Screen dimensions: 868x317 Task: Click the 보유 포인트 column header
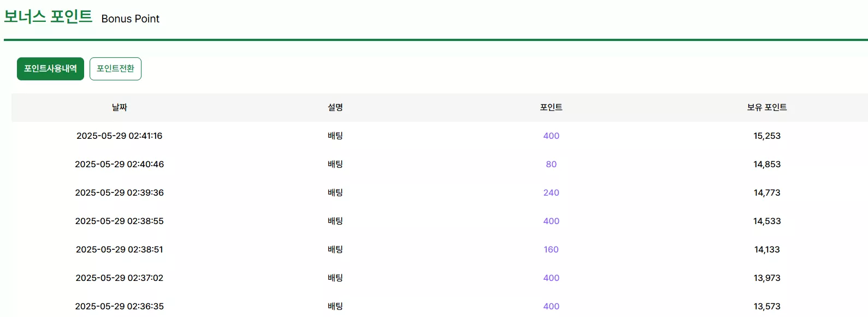767,108
